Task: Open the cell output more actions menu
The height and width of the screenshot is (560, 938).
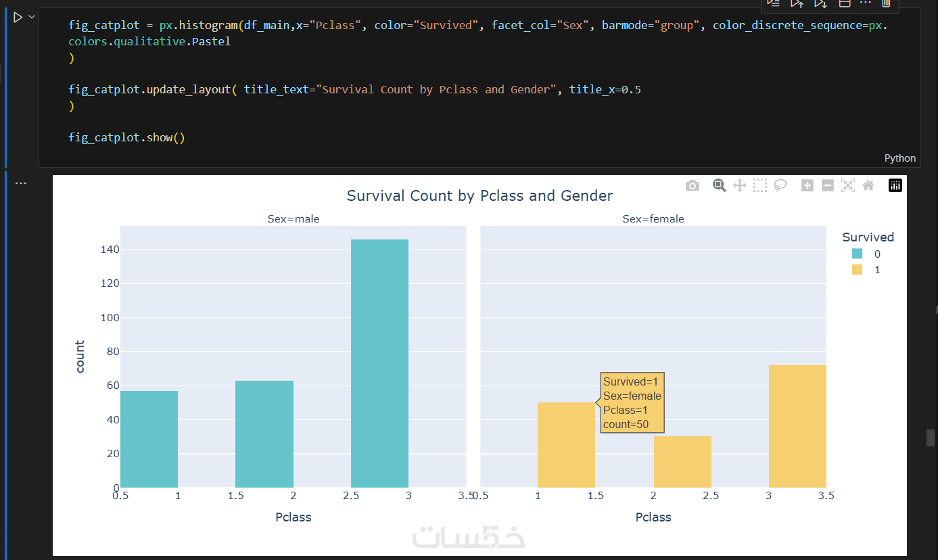Action: pyautogui.click(x=21, y=183)
